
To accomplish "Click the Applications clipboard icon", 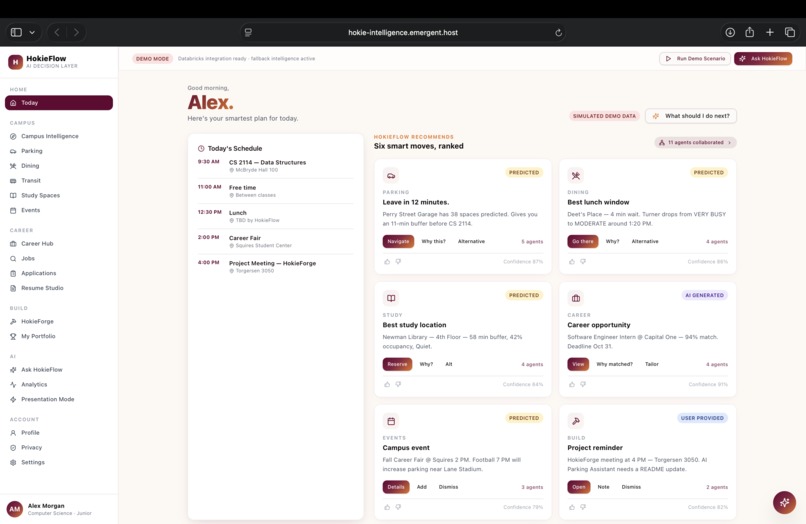I will pos(13,274).
